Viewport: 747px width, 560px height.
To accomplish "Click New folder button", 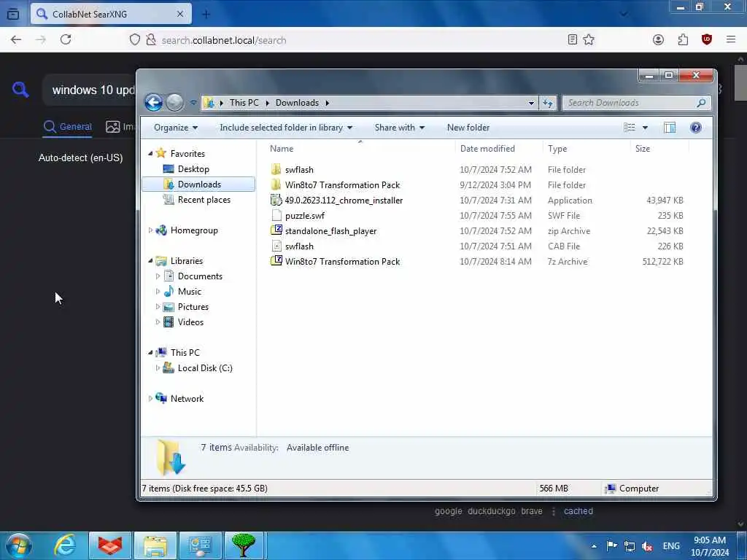I will 468,128.
